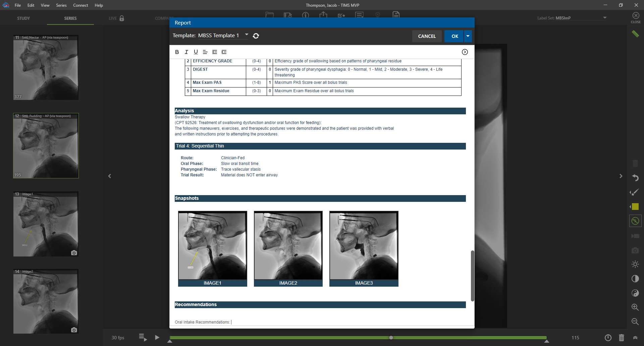This screenshot has width=644, height=346.
Task: Open the Series menu
Action: pyautogui.click(x=61, y=5)
